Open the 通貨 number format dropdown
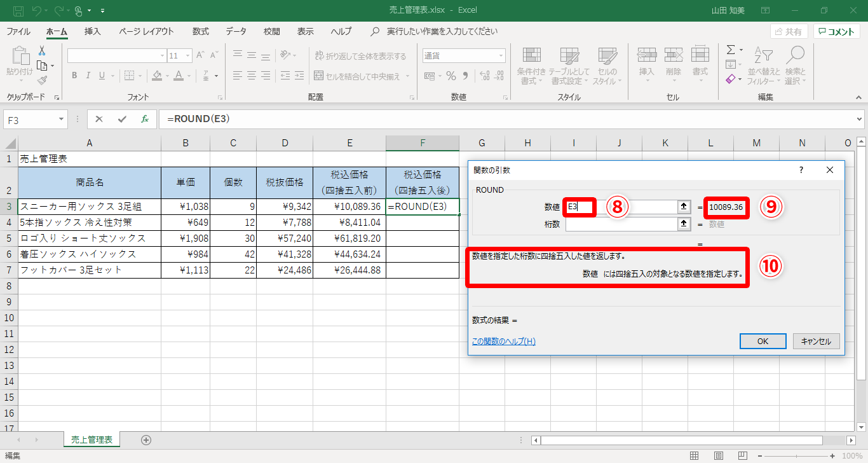The image size is (868, 463). [501, 55]
